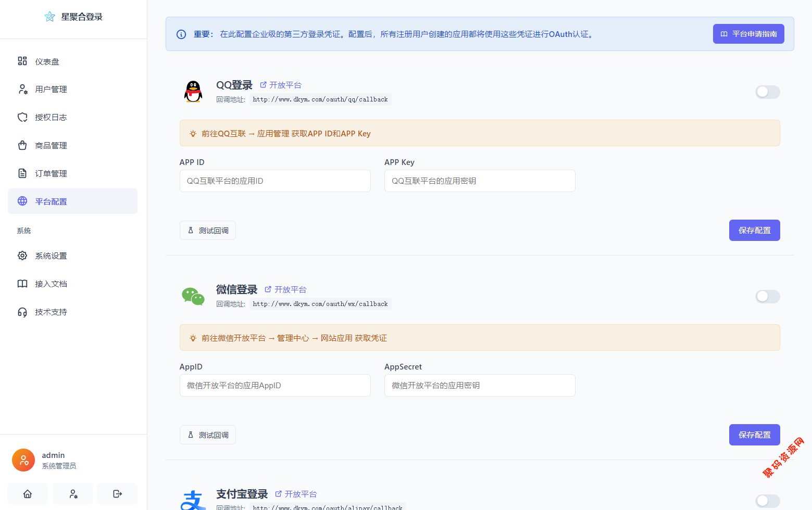The image size is (812, 510).
Task: Enable the QQ登录 toggle switch
Action: coord(767,92)
